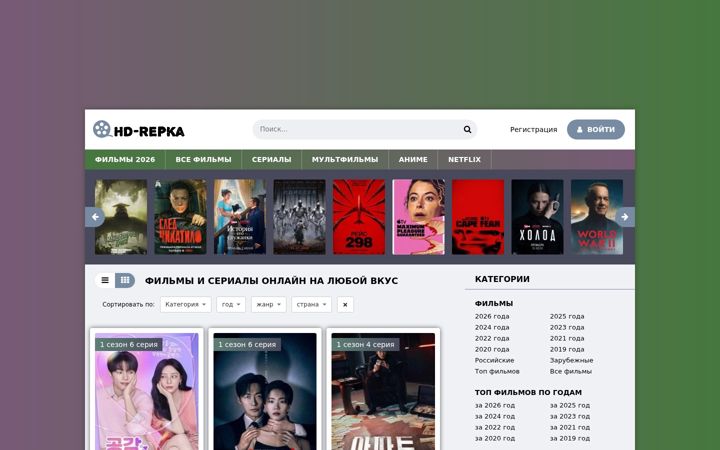Open the dark couple poster series card

click(x=265, y=391)
